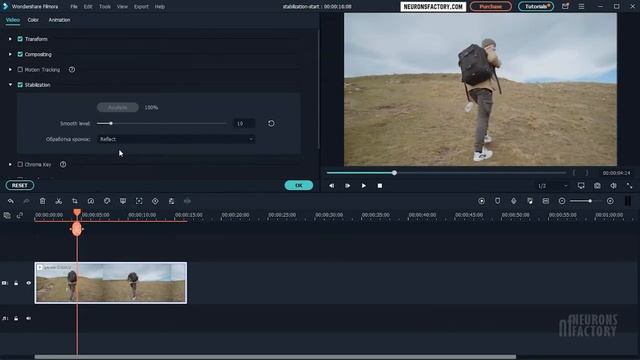Viewport: 640px width, 360px height.
Task: Click the Undo arrow icon
Action: coord(11,201)
